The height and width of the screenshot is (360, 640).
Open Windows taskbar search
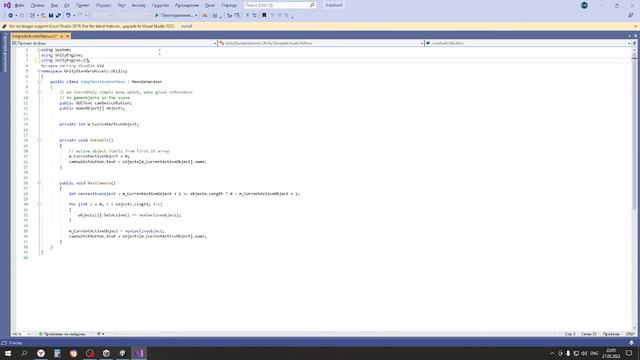[24, 353]
